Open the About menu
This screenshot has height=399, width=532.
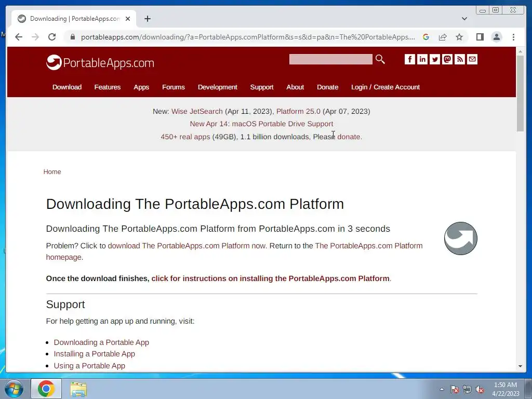tap(295, 87)
